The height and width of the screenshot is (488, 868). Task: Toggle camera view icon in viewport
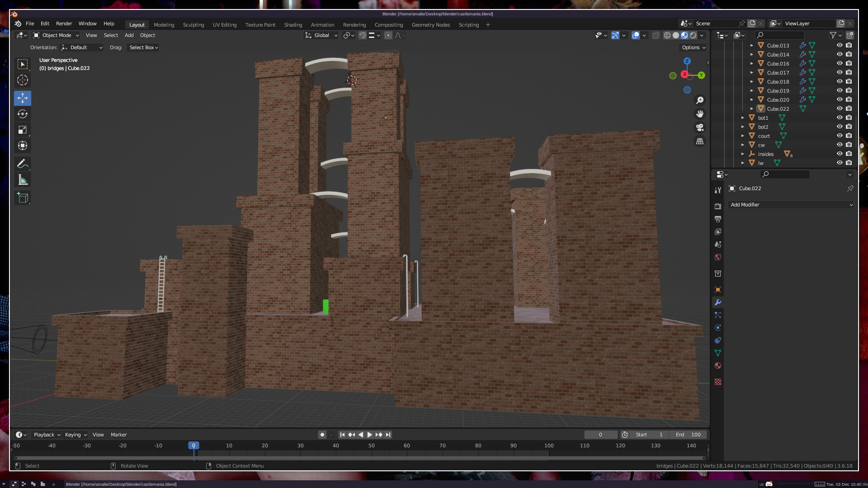700,127
